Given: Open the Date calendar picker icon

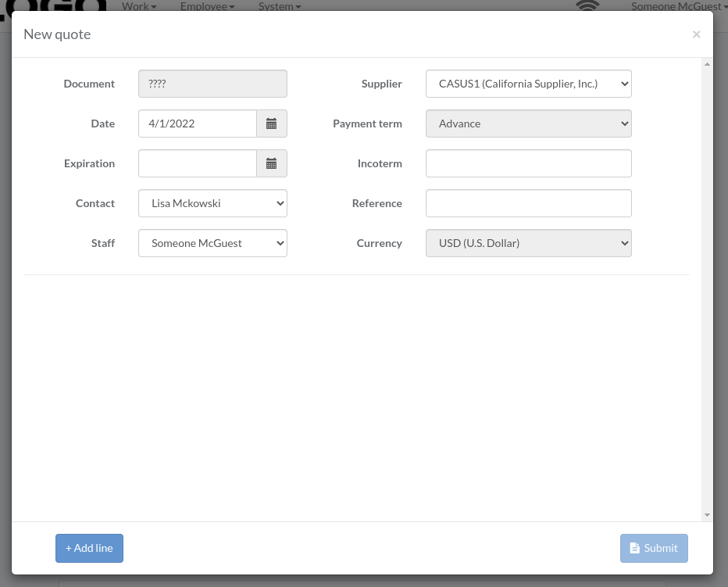Looking at the screenshot, I should (272, 123).
